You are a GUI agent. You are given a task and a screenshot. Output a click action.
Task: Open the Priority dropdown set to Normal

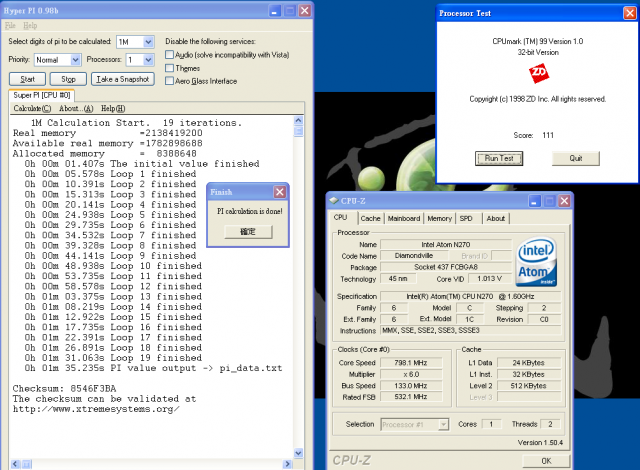76,60
